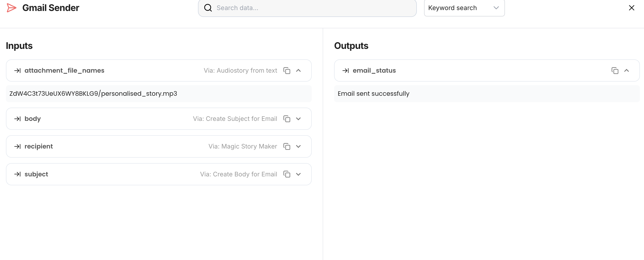644x260 pixels.
Task: Click the Gmail Sender title
Action: (51, 8)
